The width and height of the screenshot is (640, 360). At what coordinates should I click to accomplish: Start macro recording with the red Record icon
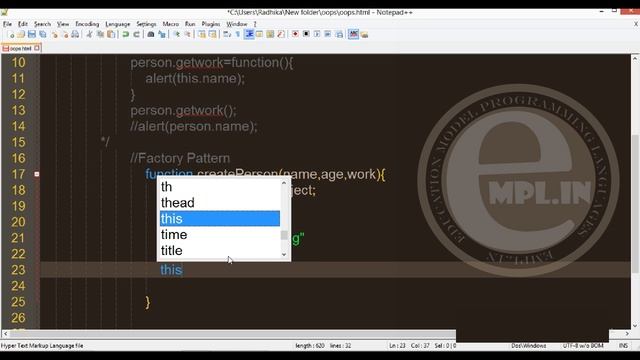tap(295, 35)
